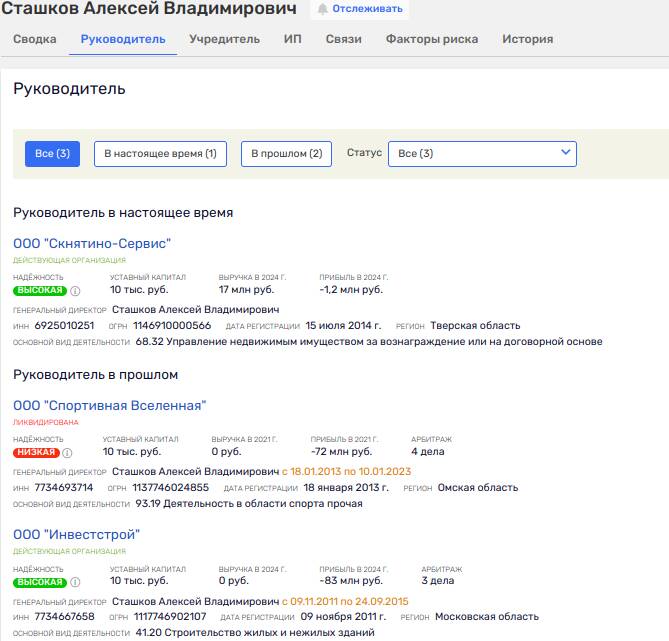
Task: Filter by В настоящее время (1)
Action: click(160, 154)
